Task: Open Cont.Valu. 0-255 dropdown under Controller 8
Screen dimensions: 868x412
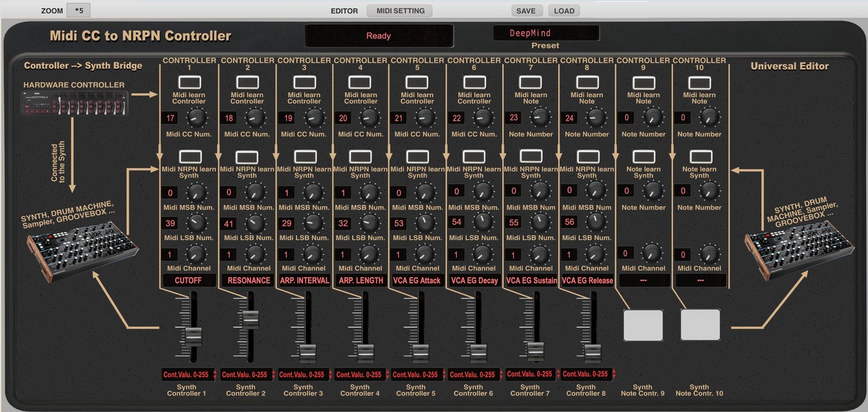Action: click(x=586, y=374)
